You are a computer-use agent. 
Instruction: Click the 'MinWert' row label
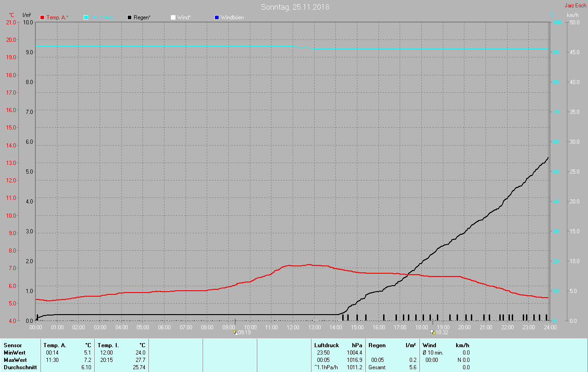tap(14, 352)
